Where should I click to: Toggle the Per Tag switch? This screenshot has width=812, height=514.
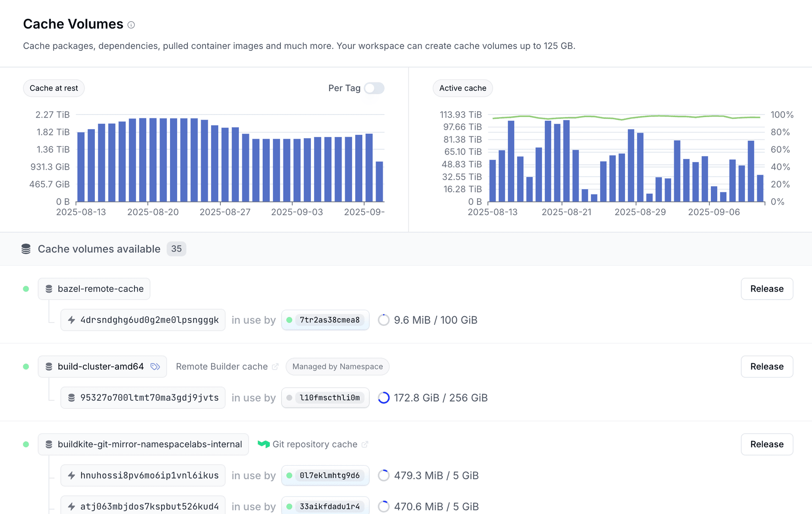(374, 88)
